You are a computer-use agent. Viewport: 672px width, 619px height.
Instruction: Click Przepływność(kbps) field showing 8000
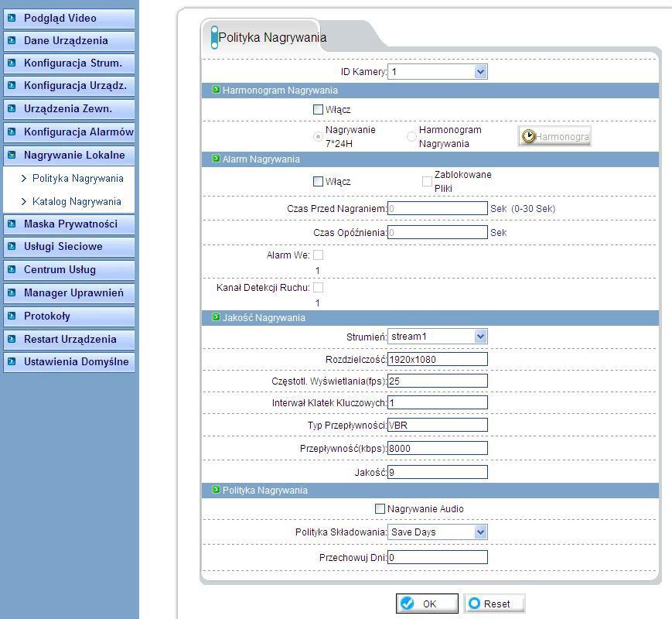click(437, 448)
